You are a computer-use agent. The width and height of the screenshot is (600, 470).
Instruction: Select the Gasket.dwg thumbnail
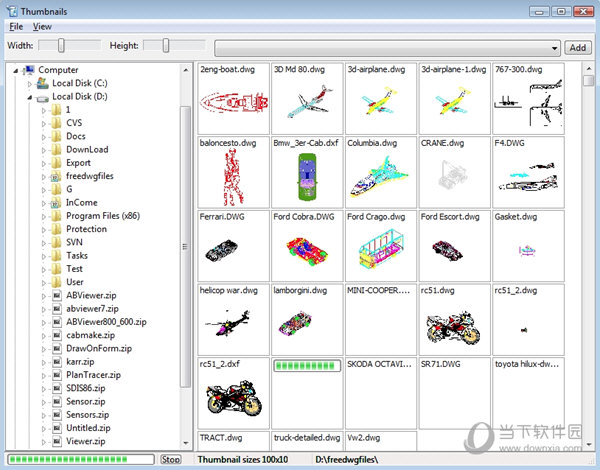tap(528, 246)
